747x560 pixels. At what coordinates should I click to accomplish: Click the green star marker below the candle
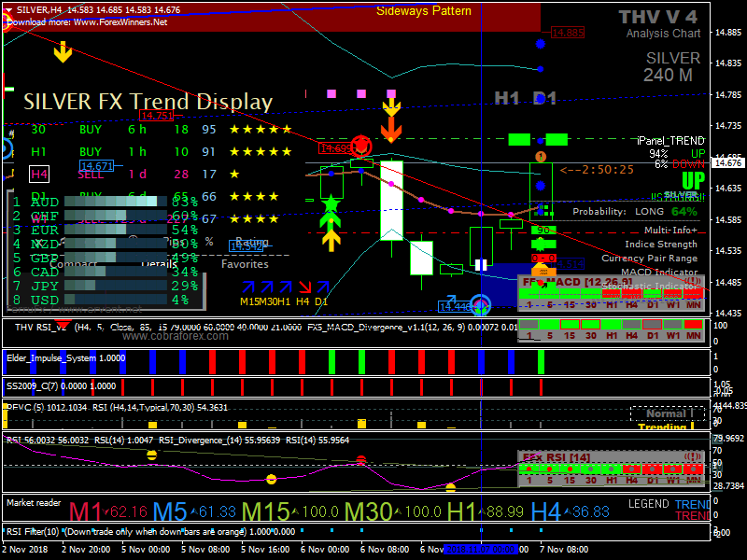tap(331, 204)
